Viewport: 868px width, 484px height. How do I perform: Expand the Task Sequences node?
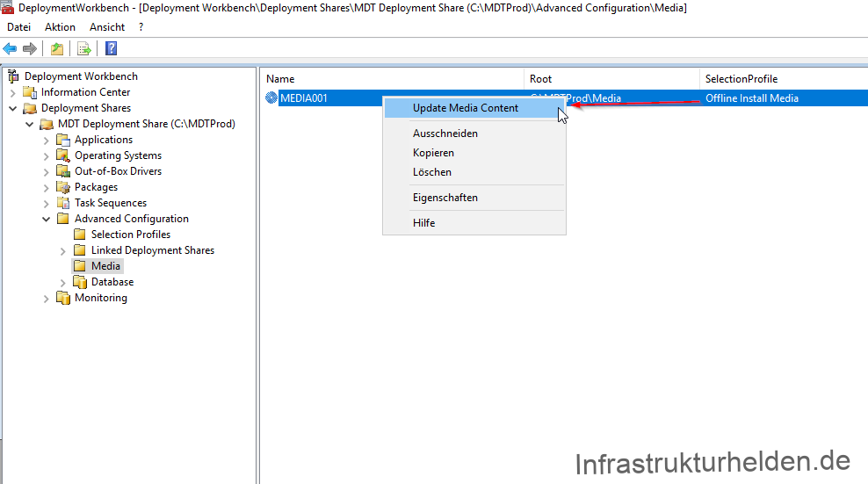coord(46,203)
